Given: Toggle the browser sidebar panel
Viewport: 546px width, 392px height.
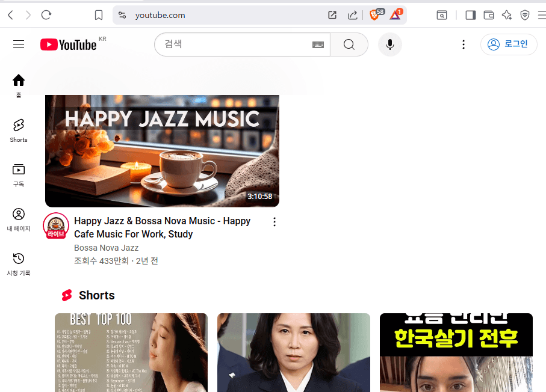Looking at the screenshot, I should click(x=470, y=15).
